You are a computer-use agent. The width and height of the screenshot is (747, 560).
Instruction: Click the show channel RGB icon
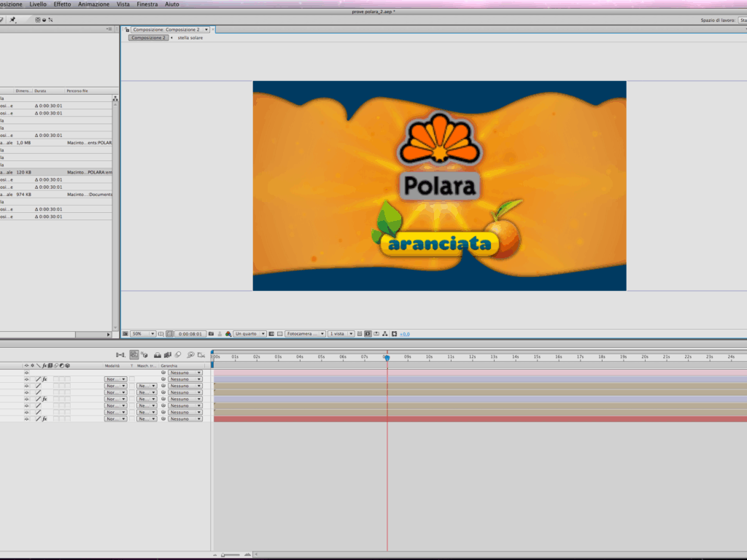(228, 333)
